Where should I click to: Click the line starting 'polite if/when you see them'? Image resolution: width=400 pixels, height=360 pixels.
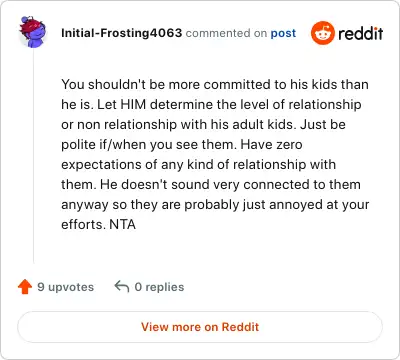(x=182, y=144)
